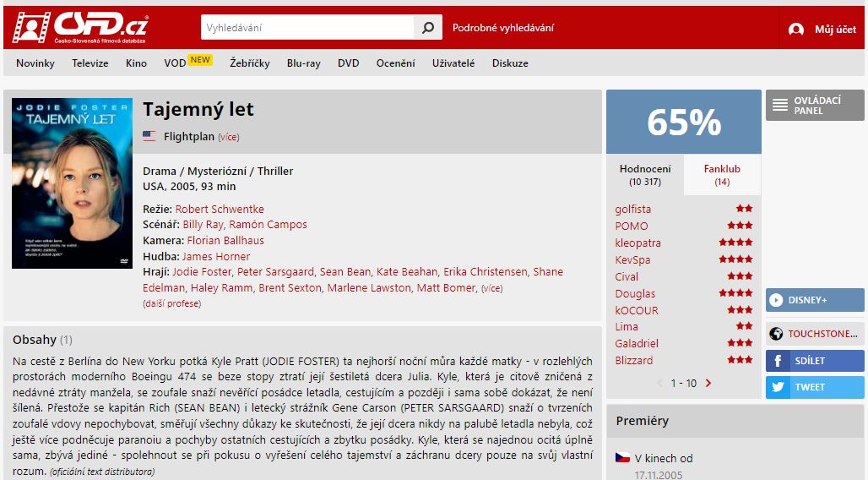Click the Twitter Tweet button

815,387
